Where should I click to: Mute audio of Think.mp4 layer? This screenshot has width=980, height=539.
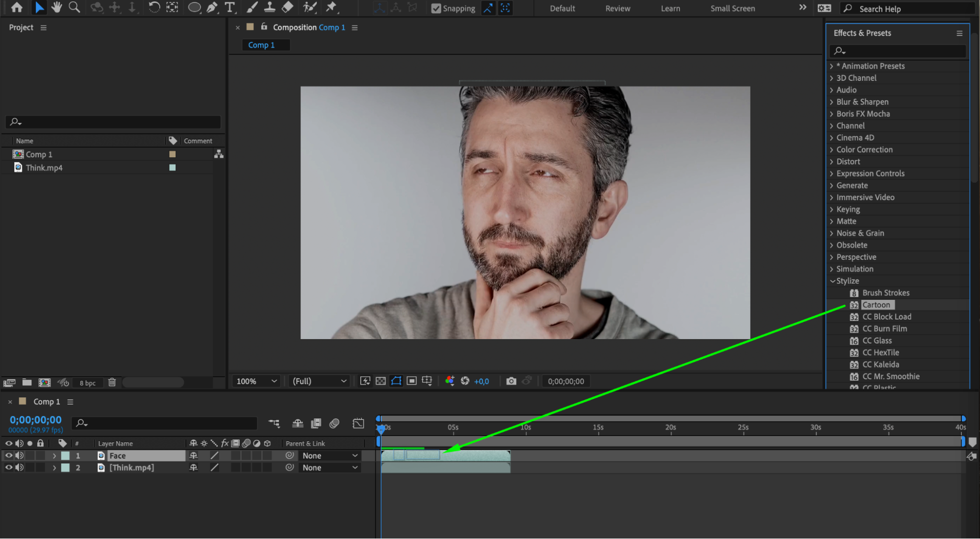tap(19, 467)
